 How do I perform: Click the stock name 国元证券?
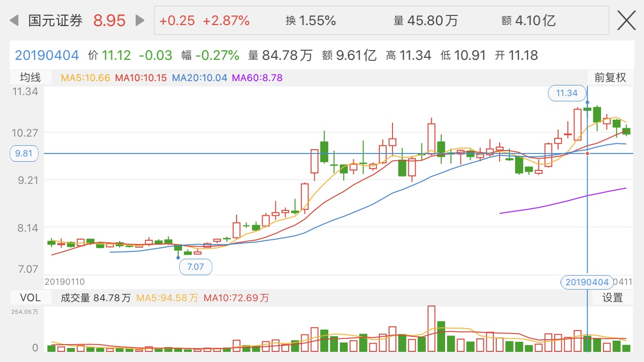point(56,20)
